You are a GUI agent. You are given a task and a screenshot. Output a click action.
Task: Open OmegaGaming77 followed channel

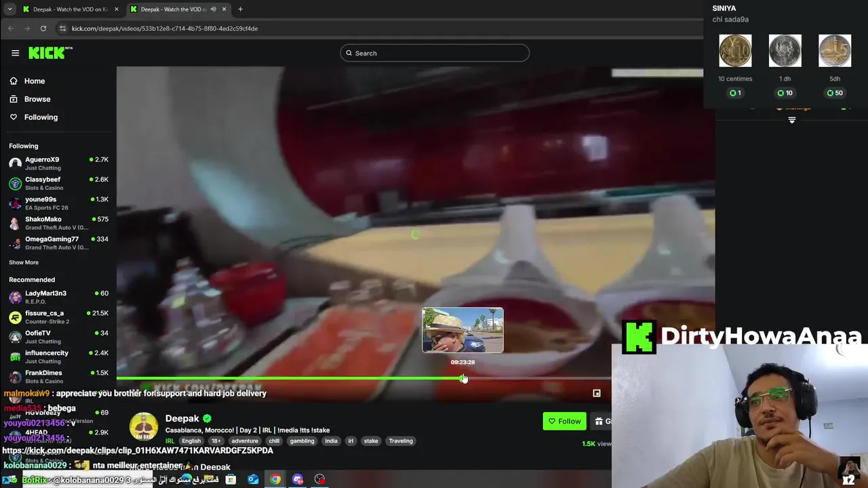coord(58,243)
